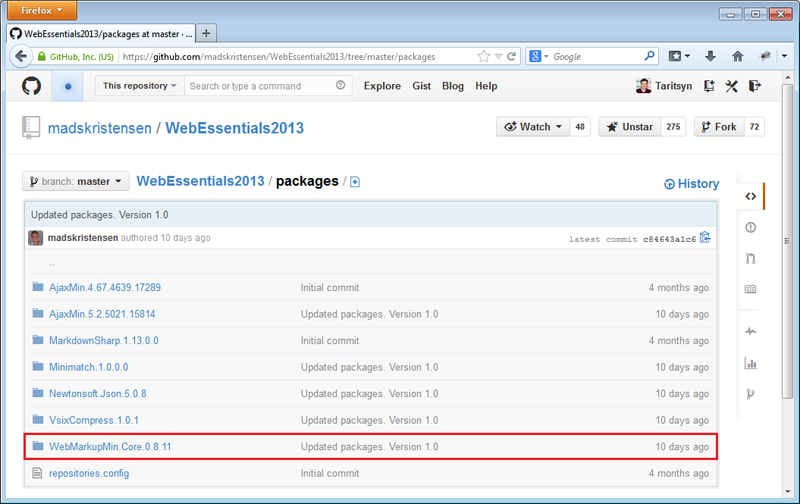Screen dimensions: 800x504
Task: Add a new file with plus icon
Action: 355,182
